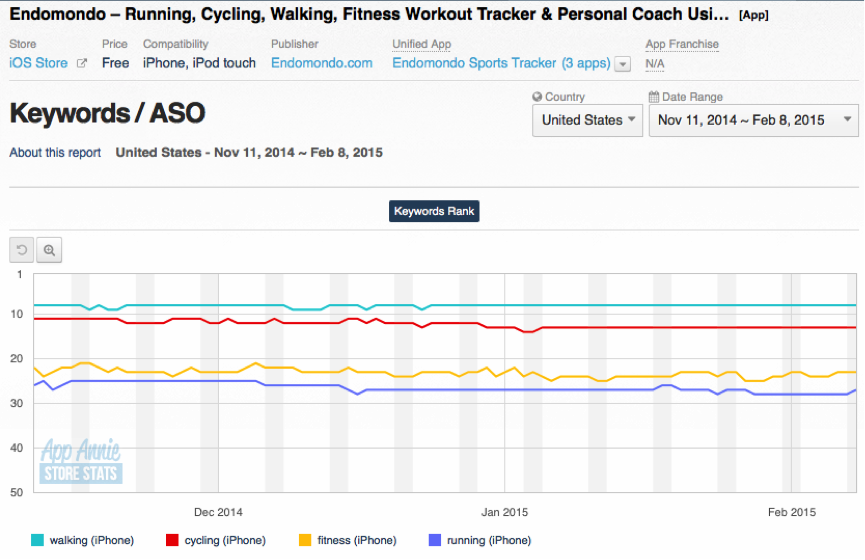Image resolution: width=865 pixels, height=560 pixels.
Task: Click the magnifier zoom-in chart icon
Action: coord(49,250)
